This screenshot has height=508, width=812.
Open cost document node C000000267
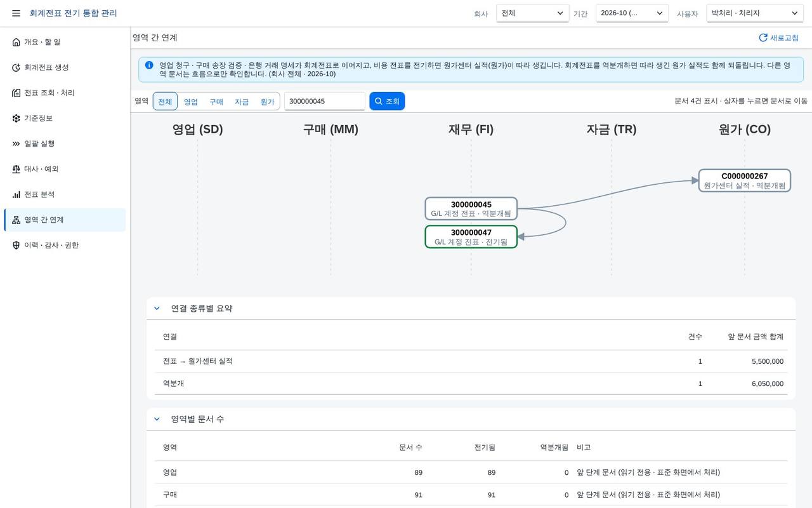coord(745,180)
